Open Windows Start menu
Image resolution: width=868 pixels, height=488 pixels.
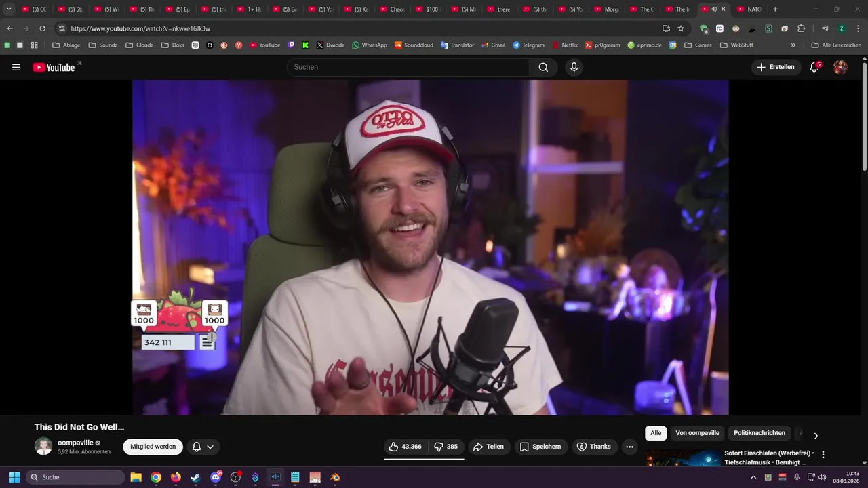14,477
